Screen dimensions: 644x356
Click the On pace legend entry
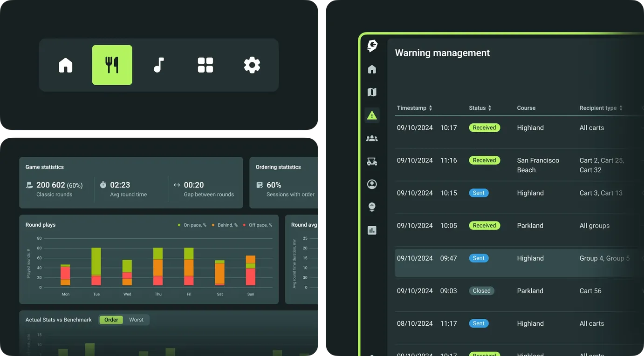(x=192, y=225)
